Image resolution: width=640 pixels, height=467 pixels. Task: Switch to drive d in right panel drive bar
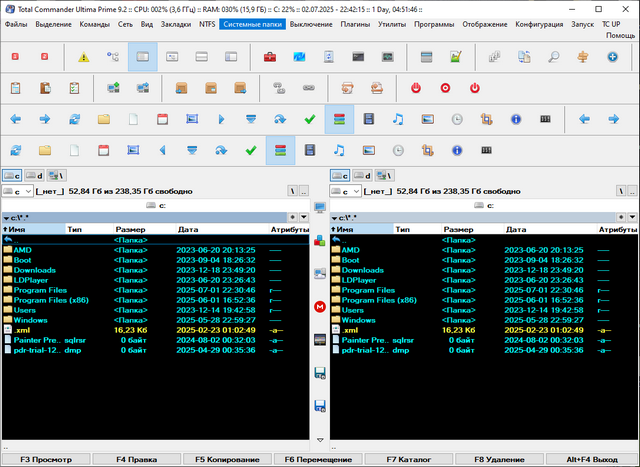[x=362, y=176]
